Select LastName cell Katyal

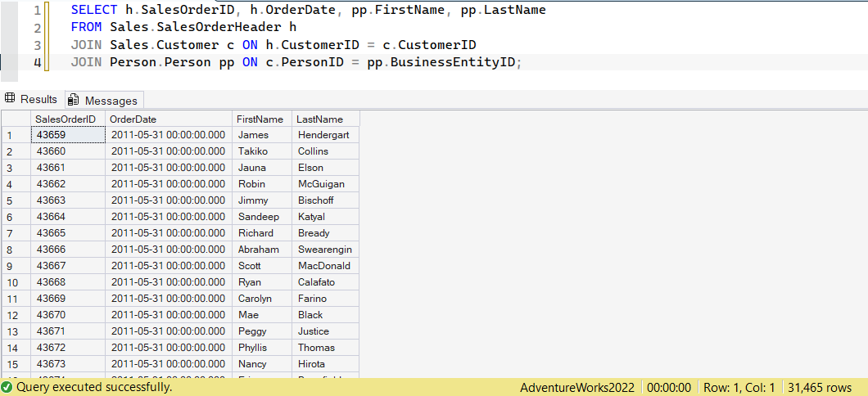coord(326,217)
